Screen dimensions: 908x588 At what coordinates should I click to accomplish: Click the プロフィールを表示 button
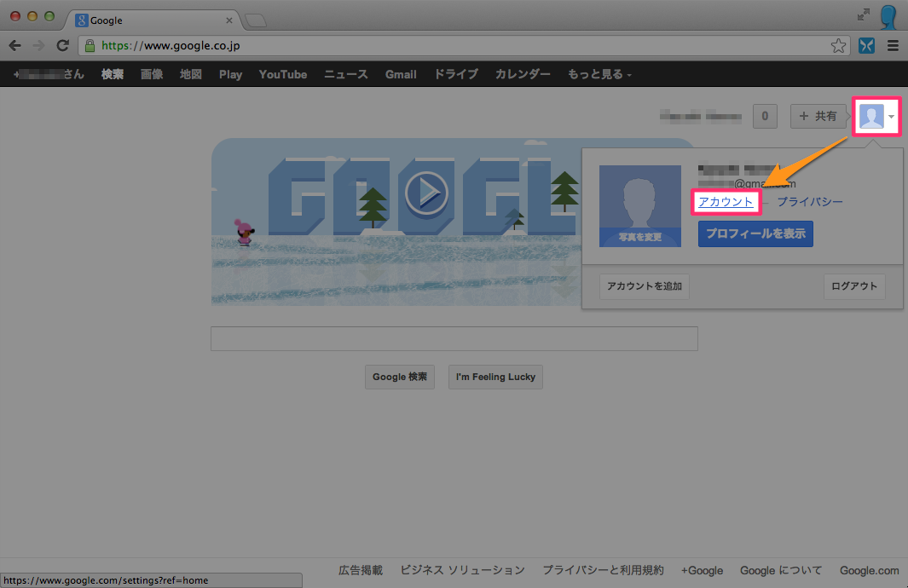[755, 233]
